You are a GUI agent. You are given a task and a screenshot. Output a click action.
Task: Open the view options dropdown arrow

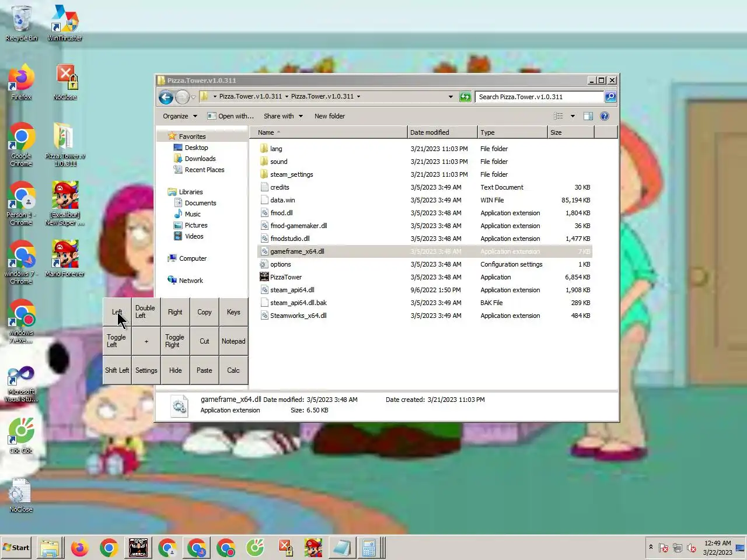(x=573, y=116)
